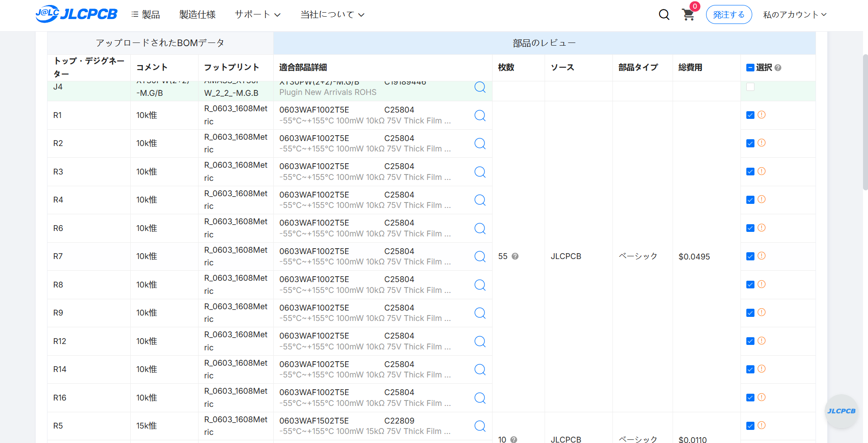Expand the 当社について dropdown menu
The image size is (868, 443).
point(332,15)
